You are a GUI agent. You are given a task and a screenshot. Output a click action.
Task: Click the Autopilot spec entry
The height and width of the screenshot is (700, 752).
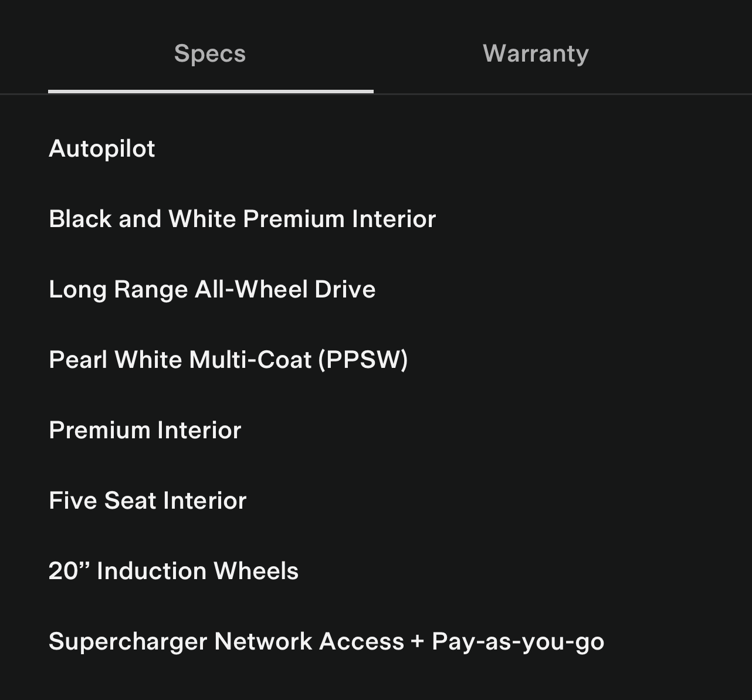pyautogui.click(x=102, y=149)
